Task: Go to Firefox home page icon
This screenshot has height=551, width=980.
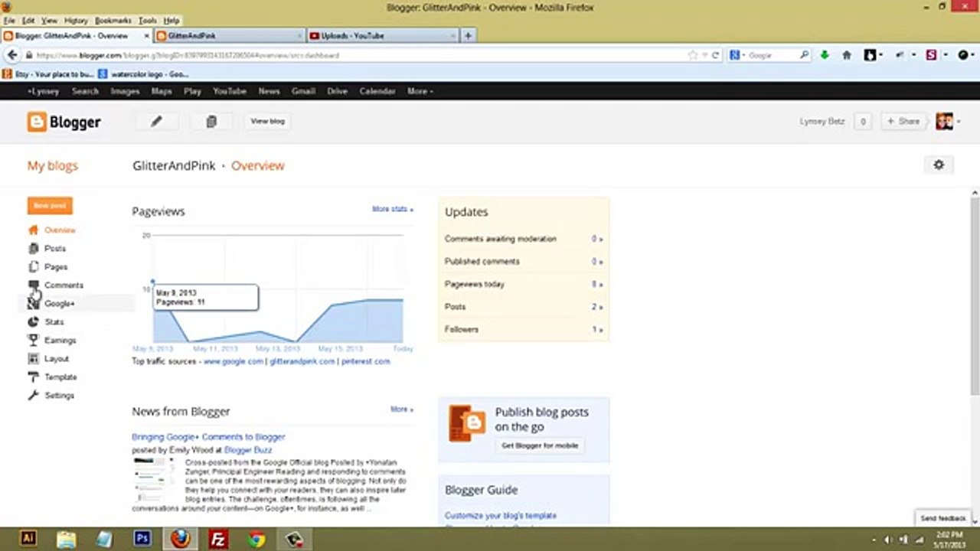Action: click(x=847, y=55)
